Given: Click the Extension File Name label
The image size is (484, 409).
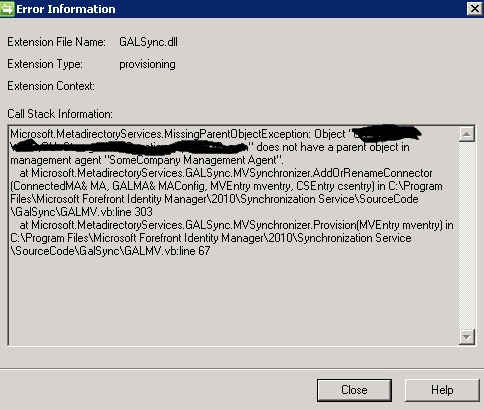Looking at the screenshot, I should click(56, 42).
